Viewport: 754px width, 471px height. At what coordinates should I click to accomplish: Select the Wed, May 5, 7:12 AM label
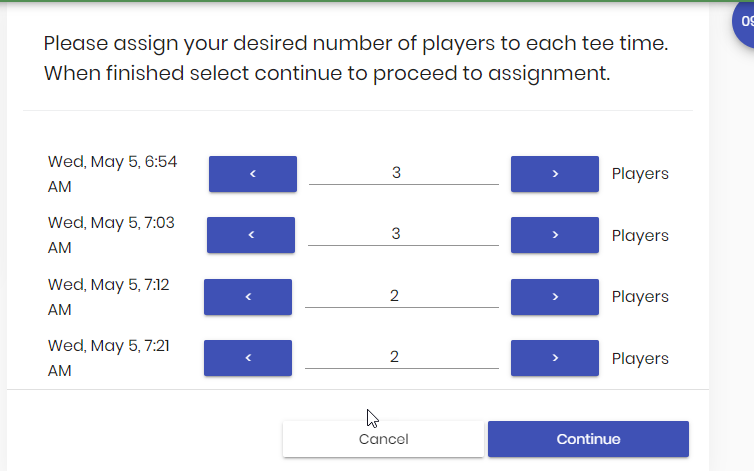pyautogui.click(x=109, y=297)
